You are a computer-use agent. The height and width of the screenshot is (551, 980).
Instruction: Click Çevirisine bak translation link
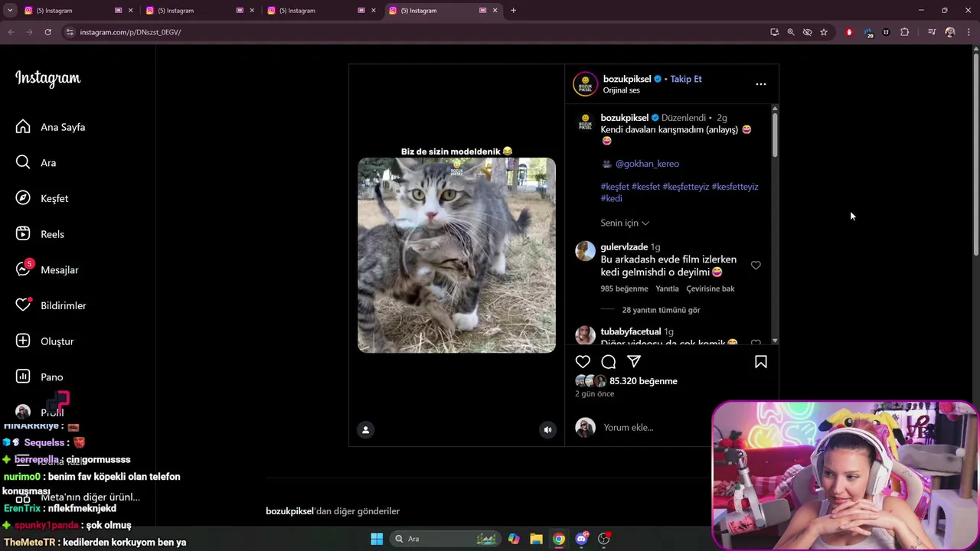click(x=710, y=289)
